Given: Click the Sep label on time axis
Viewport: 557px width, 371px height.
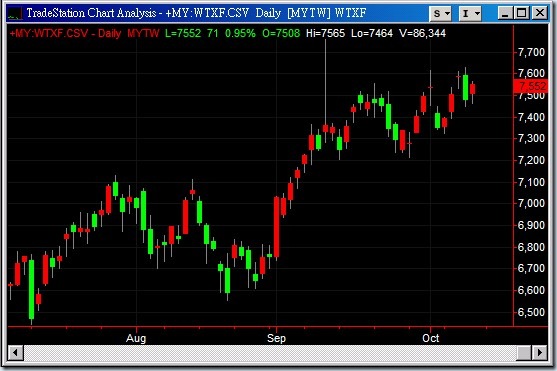Looking at the screenshot, I should [x=276, y=338].
